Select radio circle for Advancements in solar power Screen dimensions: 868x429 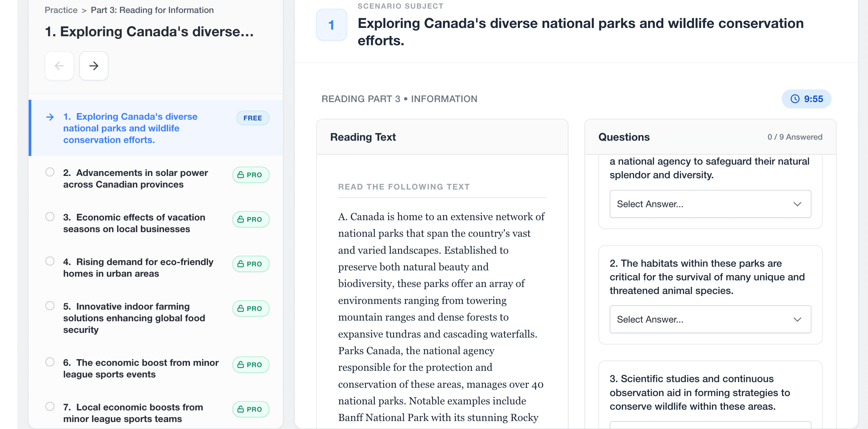pos(50,172)
